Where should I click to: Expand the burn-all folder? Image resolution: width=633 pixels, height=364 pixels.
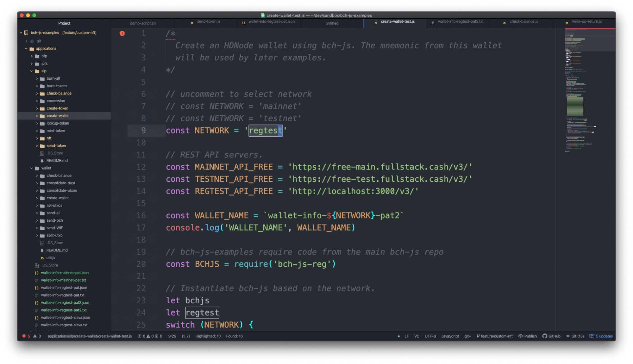(x=37, y=79)
